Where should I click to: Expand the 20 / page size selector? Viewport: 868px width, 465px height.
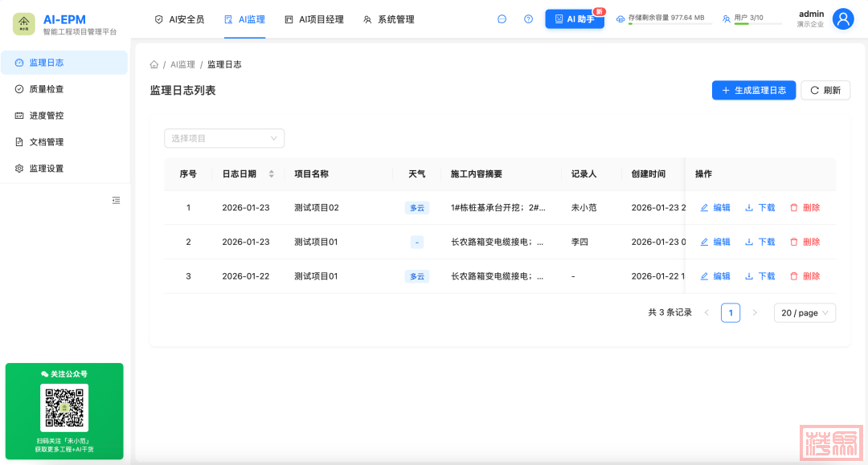click(x=805, y=313)
